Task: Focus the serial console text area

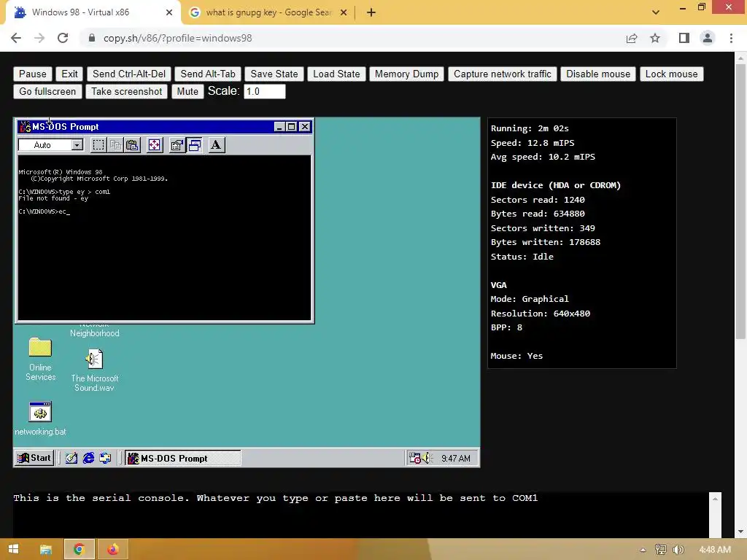Action: pos(360,514)
